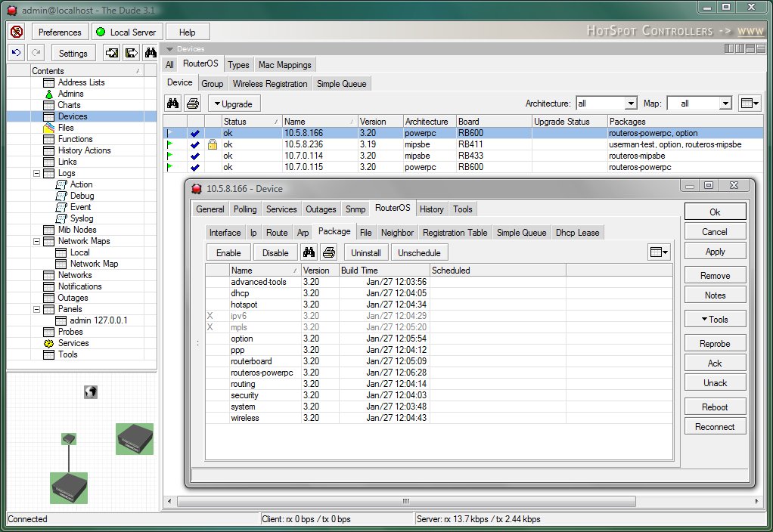Viewport: 773px width, 532px height.
Task: Open the Help button
Action: pos(188,32)
